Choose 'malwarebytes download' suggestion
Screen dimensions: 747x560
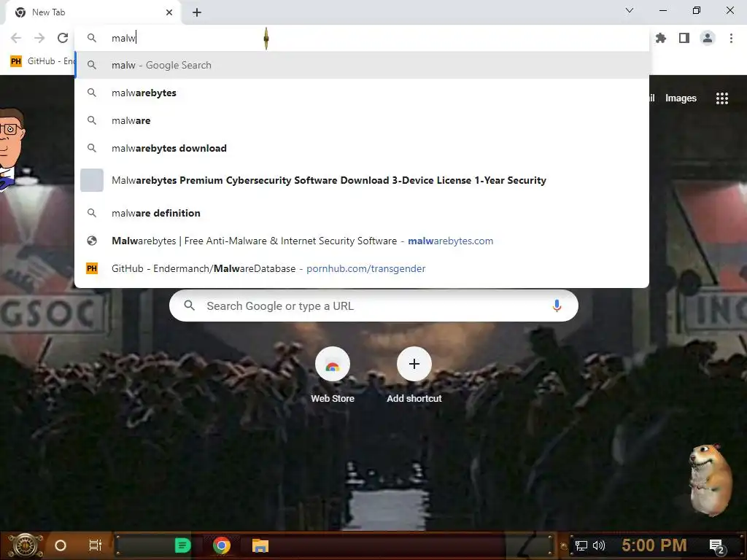(362, 148)
